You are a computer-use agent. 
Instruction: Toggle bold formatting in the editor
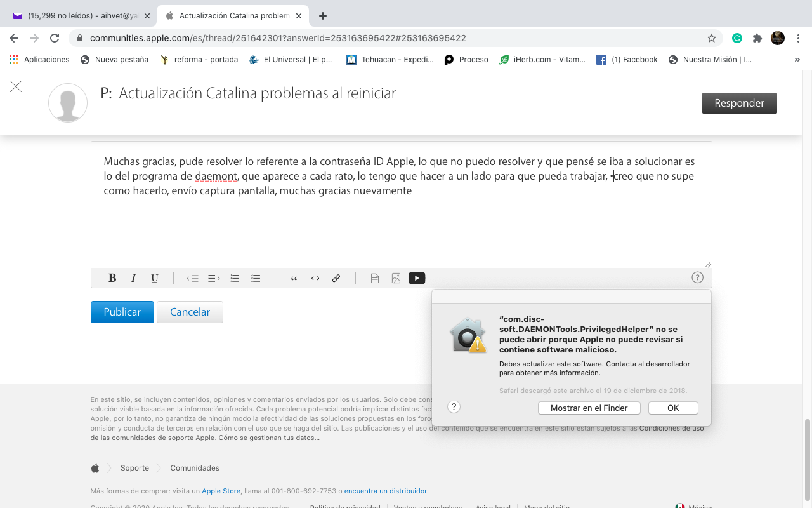coord(112,278)
